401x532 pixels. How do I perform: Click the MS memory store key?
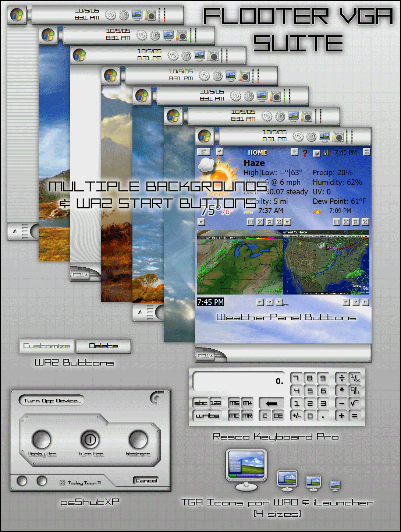[234, 404]
